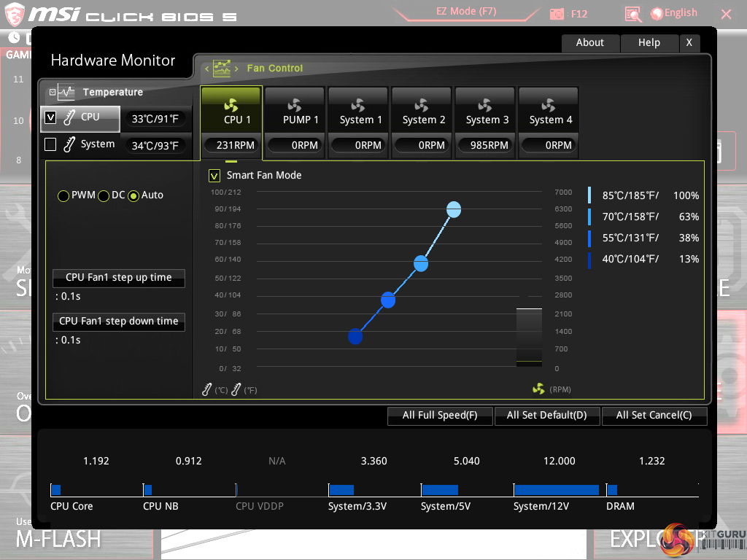Click the Fan Control graph icon

tap(222, 69)
